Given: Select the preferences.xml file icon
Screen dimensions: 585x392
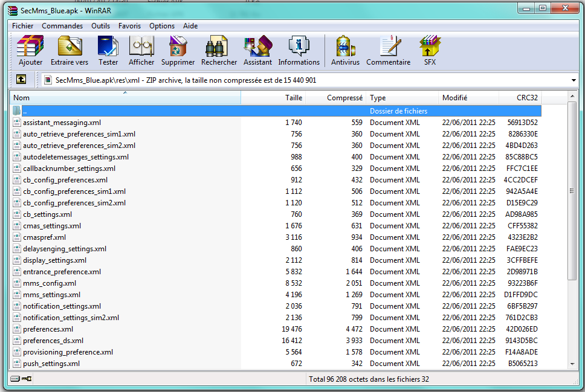Looking at the screenshot, I should pos(17,329).
